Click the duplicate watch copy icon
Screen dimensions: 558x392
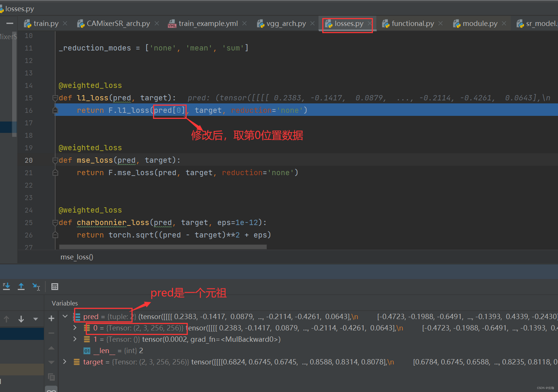(x=51, y=377)
